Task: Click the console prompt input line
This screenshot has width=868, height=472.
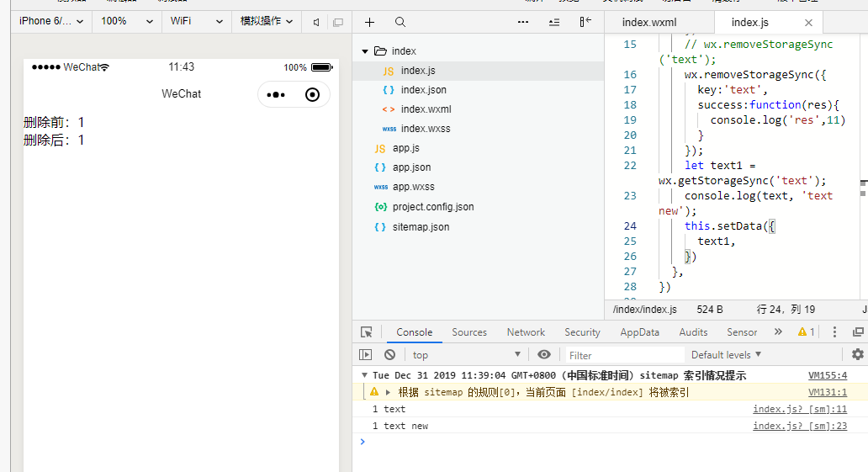Action: (609, 442)
